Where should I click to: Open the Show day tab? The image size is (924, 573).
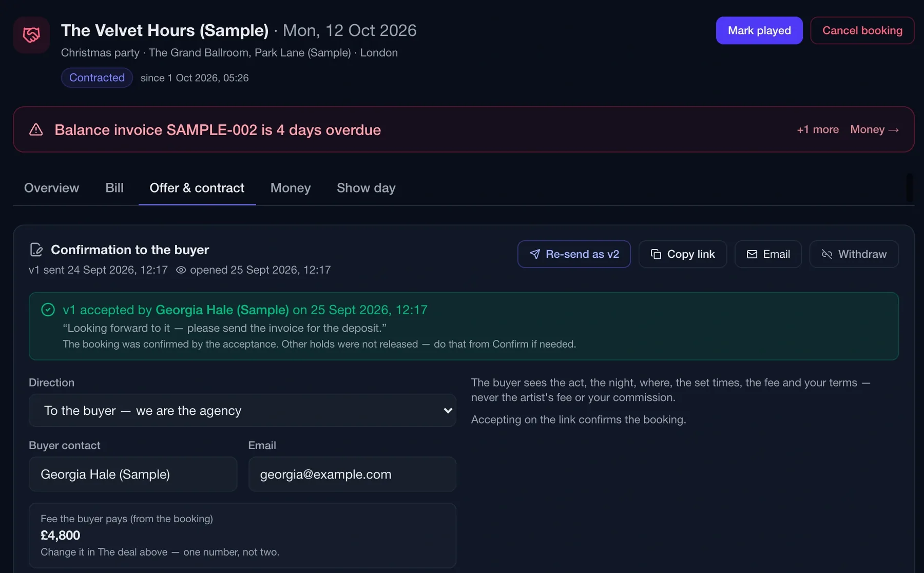coord(366,188)
